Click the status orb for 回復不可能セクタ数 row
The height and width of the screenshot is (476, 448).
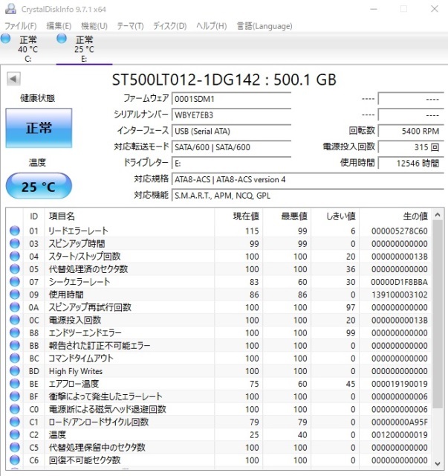coord(14,460)
